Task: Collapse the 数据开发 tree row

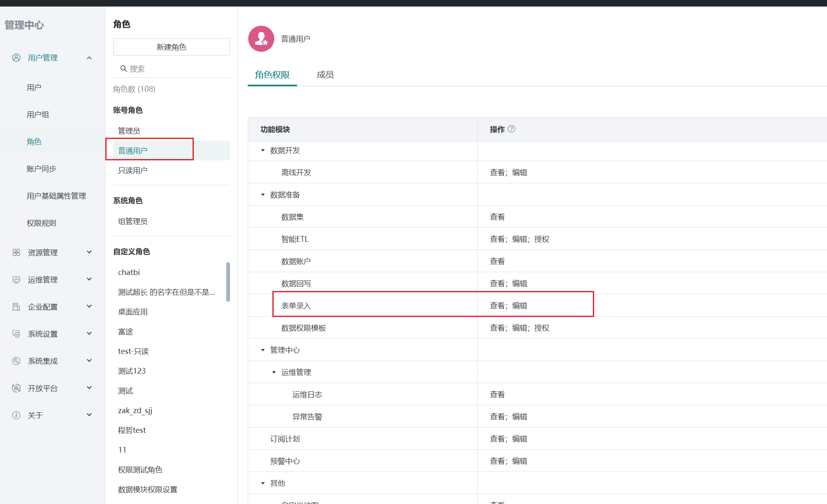Action: pyautogui.click(x=263, y=150)
